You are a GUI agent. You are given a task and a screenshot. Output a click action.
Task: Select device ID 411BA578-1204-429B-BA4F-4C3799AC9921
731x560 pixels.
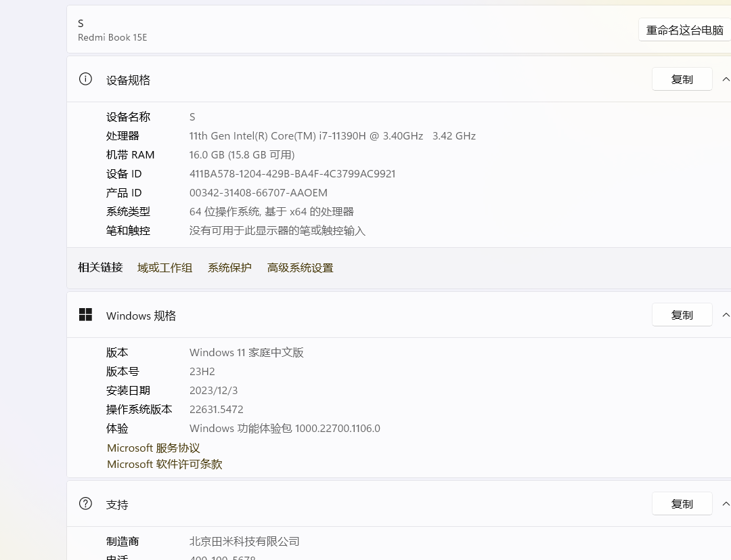pos(292,174)
